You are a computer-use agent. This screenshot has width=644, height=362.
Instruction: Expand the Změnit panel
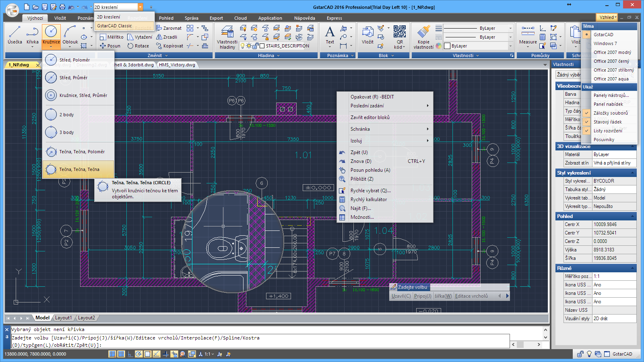(x=157, y=56)
